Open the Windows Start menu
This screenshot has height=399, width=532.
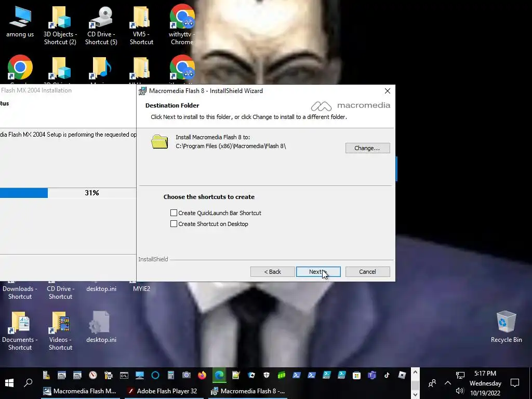pyautogui.click(x=9, y=383)
